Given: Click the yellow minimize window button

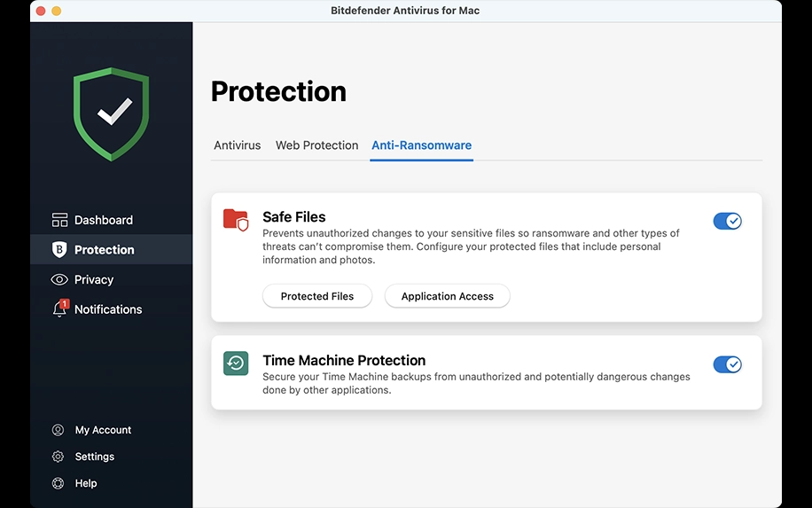Looking at the screenshot, I should (57, 11).
